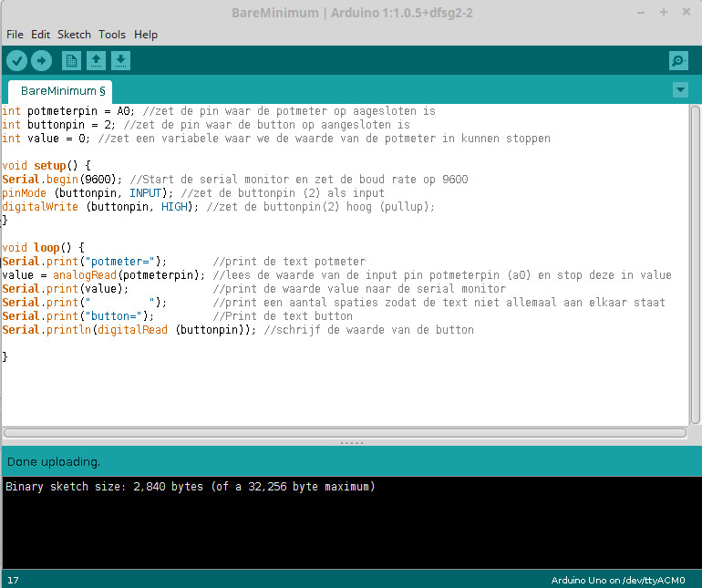
Task: Click the editor's horizontal scrollbar
Action: coord(345,433)
